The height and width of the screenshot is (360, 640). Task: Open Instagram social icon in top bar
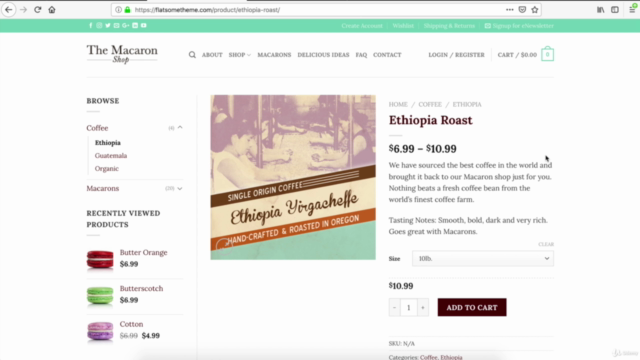(99, 25)
